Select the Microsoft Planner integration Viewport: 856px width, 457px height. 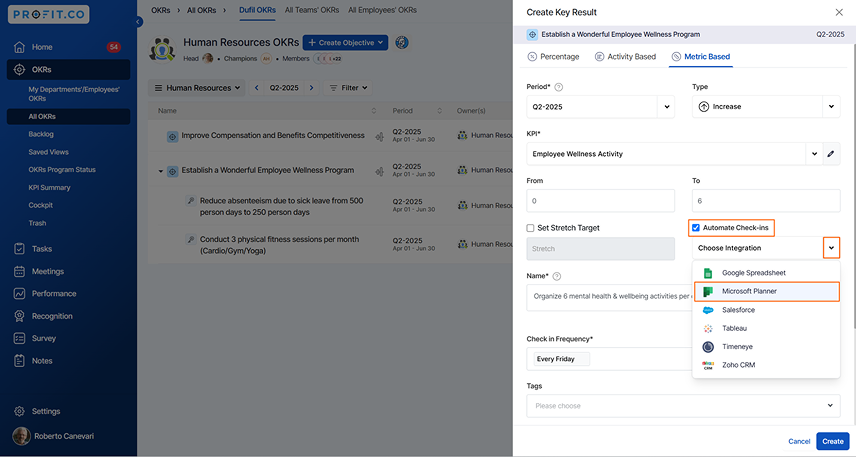pyautogui.click(x=766, y=291)
